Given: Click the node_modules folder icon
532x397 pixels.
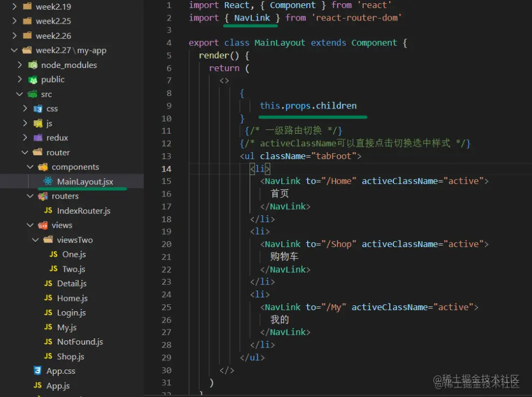Looking at the screenshot, I should tap(32, 65).
